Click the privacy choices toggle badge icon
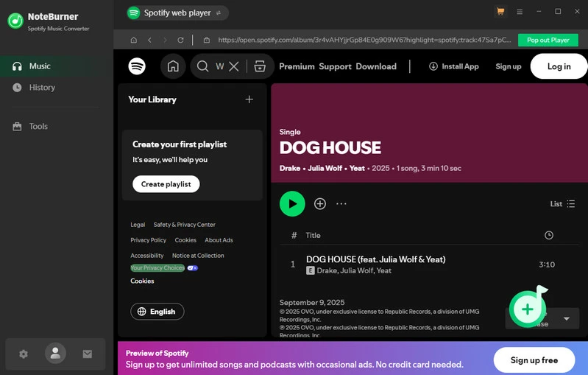588x375 pixels. 192,268
